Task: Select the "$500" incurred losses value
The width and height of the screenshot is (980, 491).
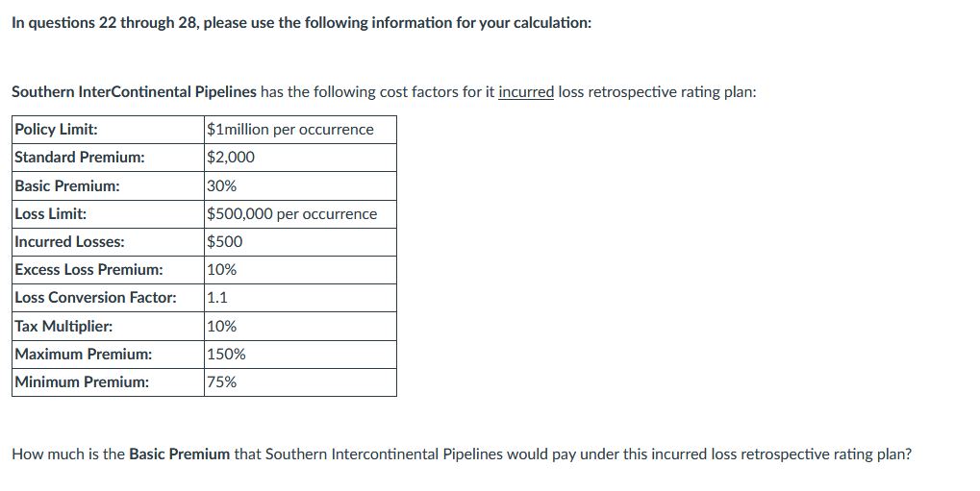Action: click(225, 241)
